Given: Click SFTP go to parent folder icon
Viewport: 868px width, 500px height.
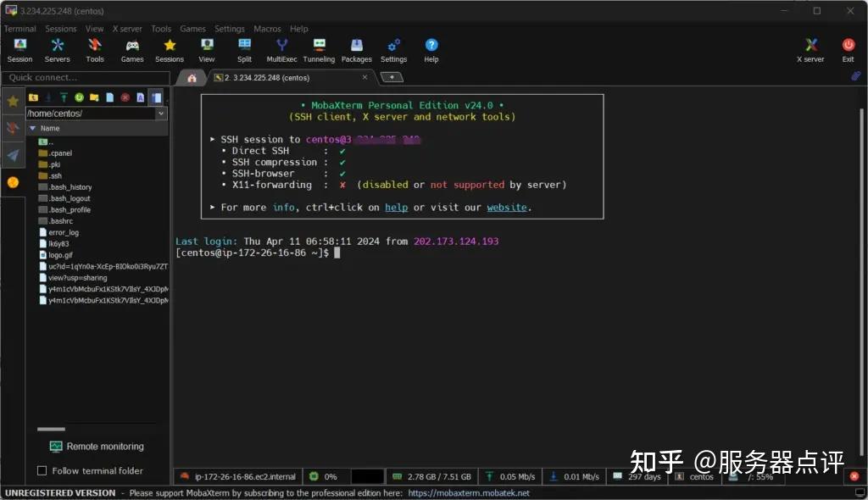Looking at the screenshot, I should point(33,97).
